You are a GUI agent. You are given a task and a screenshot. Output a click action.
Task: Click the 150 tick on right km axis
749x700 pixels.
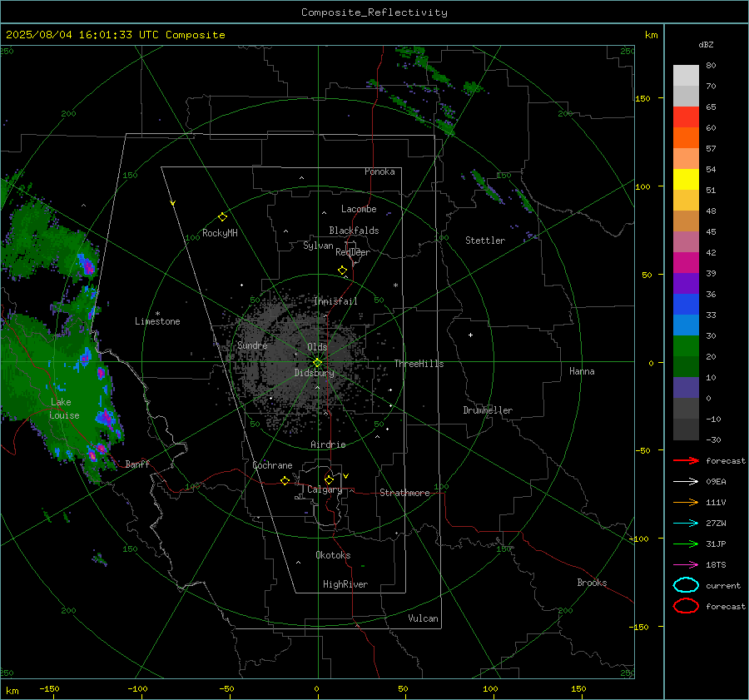click(642, 98)
